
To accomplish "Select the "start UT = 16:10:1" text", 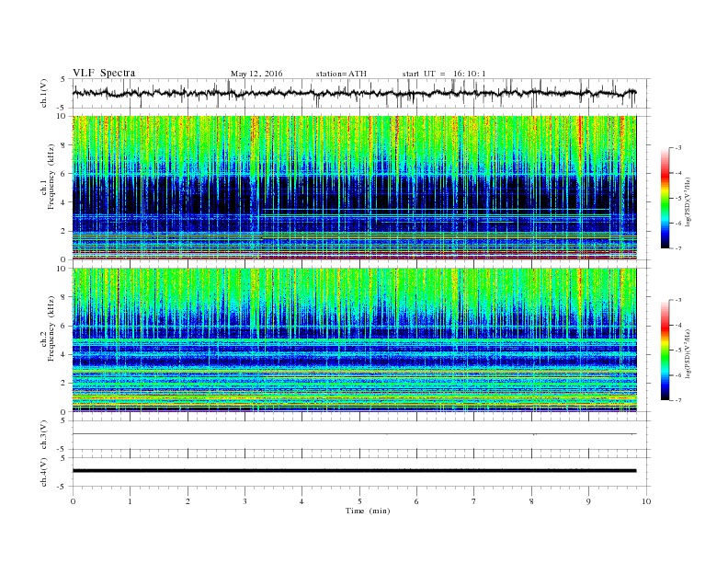I will coord(444,74).
